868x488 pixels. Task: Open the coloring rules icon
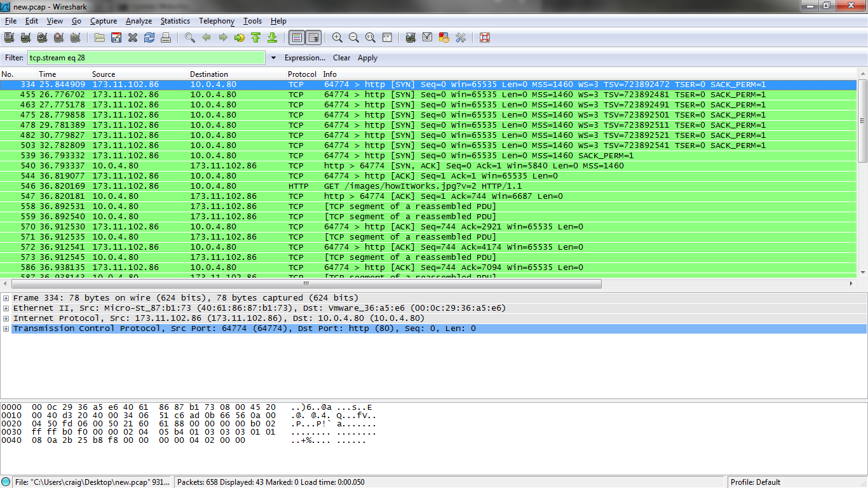444,38
